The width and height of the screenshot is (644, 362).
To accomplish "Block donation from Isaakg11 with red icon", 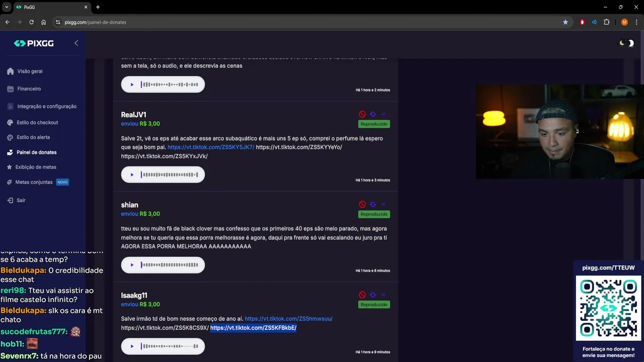I will pos(362,295).
